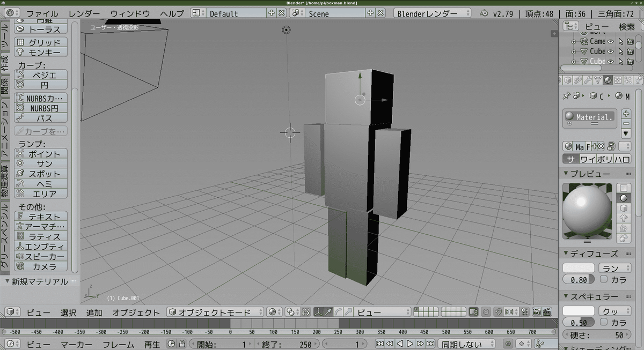Open the specular shader model dropdown
The height and width of the screenshot is (350, 644).
click(x=614, y=311)
